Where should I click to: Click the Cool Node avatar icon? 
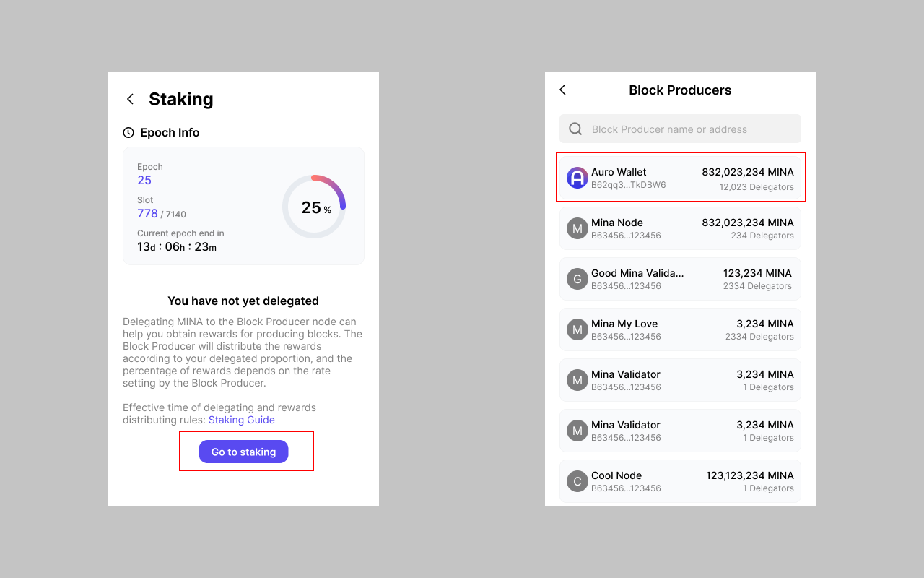coord(577,481)
